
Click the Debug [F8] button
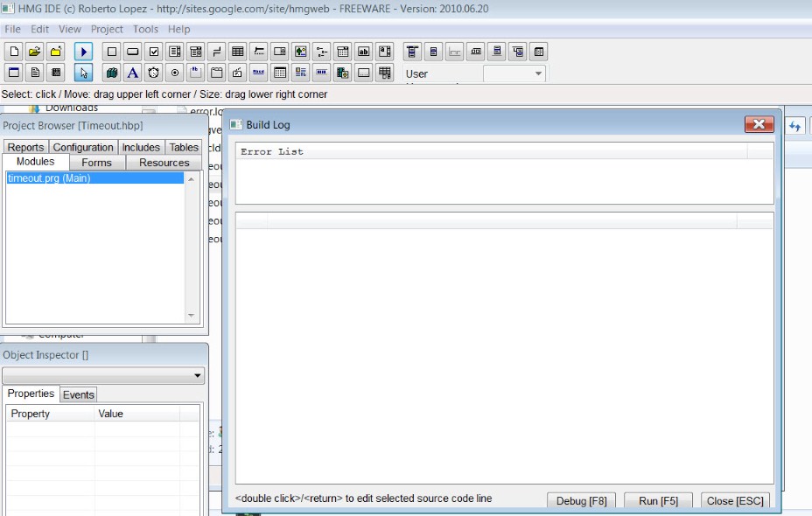(x=581, y=501)
